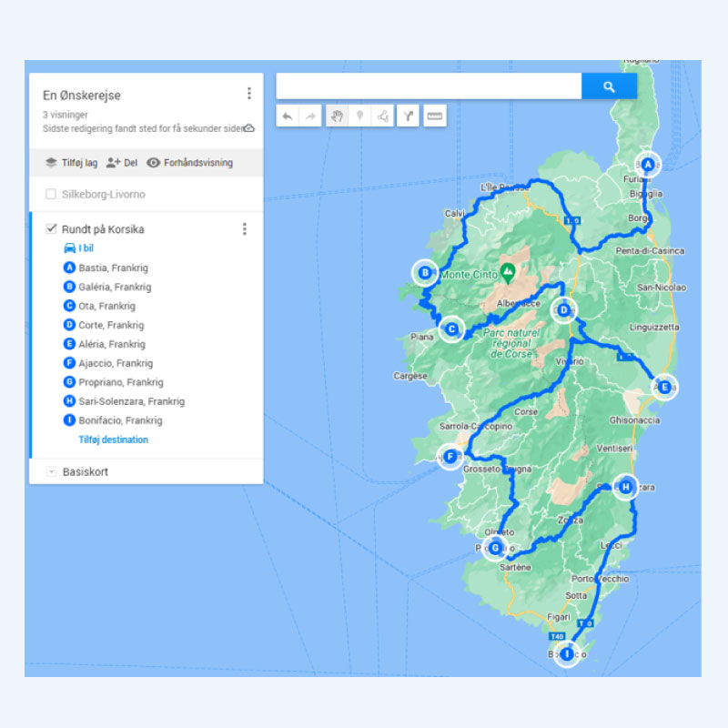Select Ajaccio, Frankrig in the list
The width and height of the screenshot is (728, 728).
click(116, 363)
